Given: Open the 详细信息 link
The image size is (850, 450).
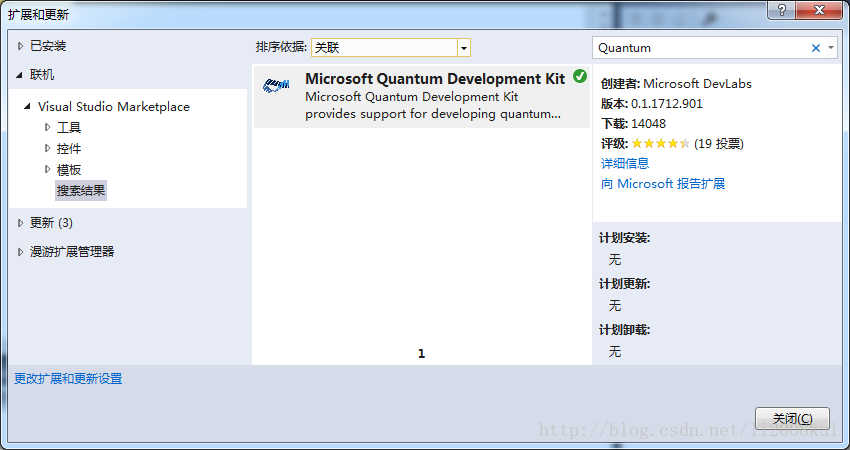Looking at the screenshot, I should [625, 163].
